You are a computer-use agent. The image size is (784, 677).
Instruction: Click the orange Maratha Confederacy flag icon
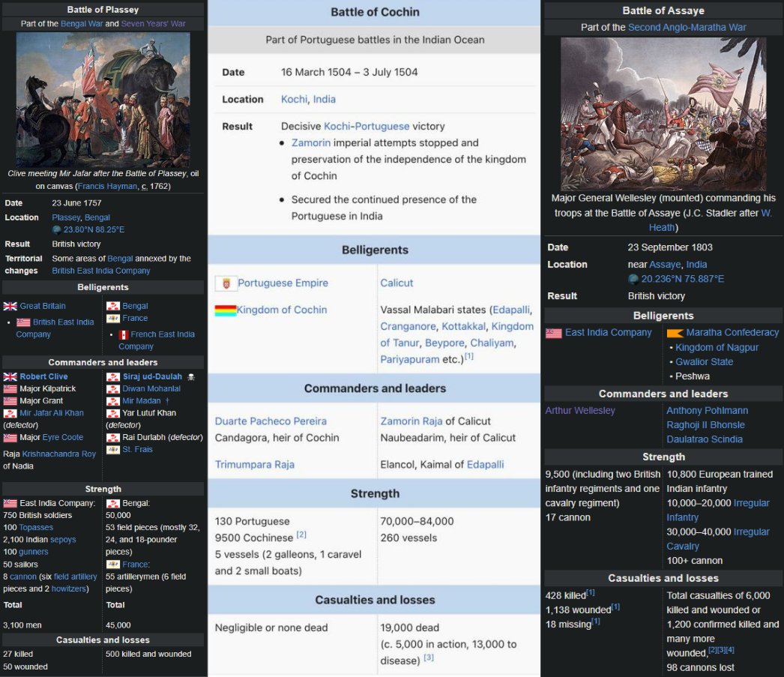point(675,333)
